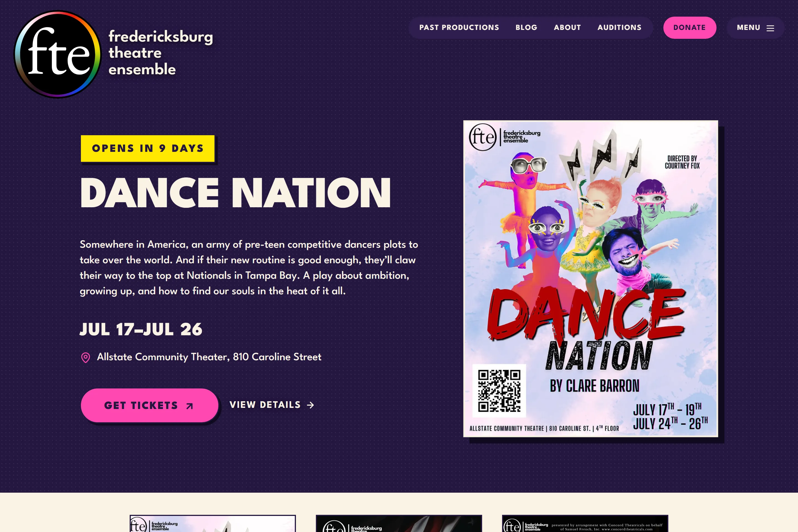Open the Concord Theatricals production thumbnail
This screenshot has width=798, height=532.
(585, 523)
